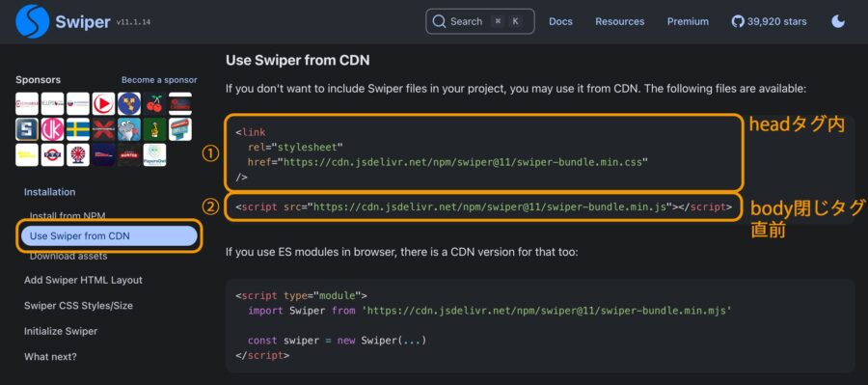Click the Swiper logo icon
The width and height of the screenshot is (868, 385).
coord(32,21)
